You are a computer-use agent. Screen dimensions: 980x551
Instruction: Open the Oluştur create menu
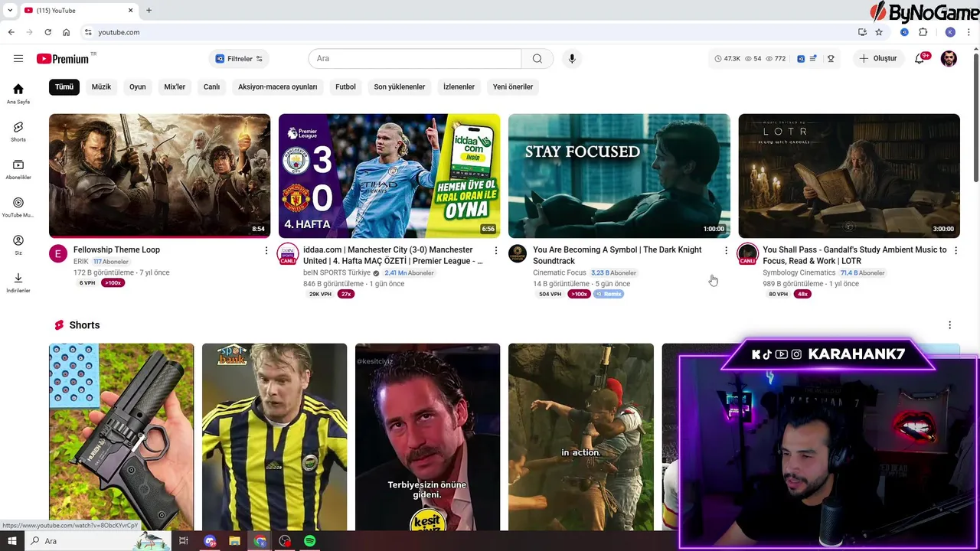[877, 59]
